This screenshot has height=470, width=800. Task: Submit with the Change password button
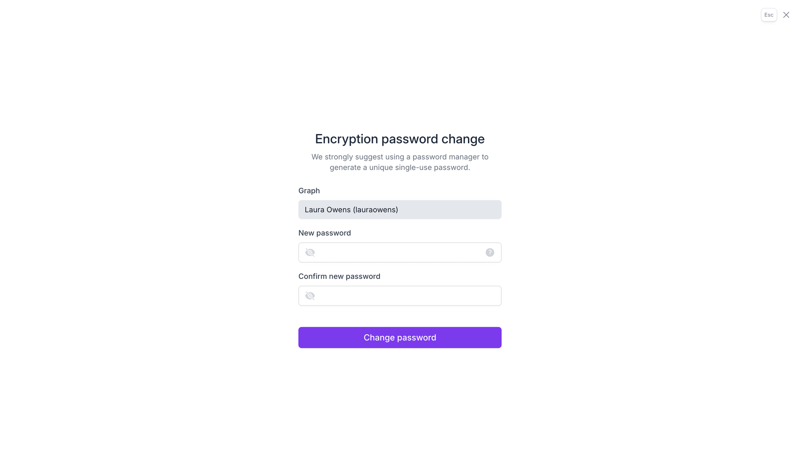click(x=400, y=338)
